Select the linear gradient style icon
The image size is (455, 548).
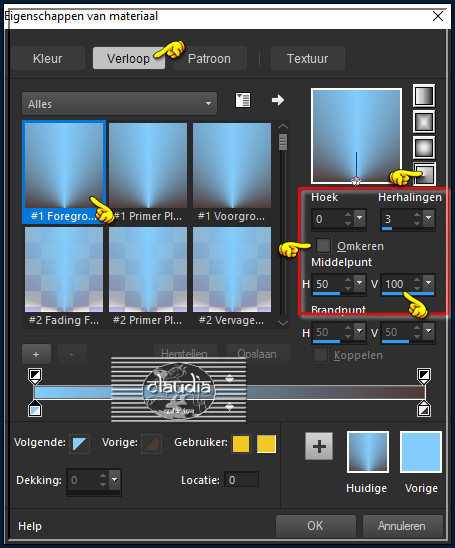coord(424,95)
